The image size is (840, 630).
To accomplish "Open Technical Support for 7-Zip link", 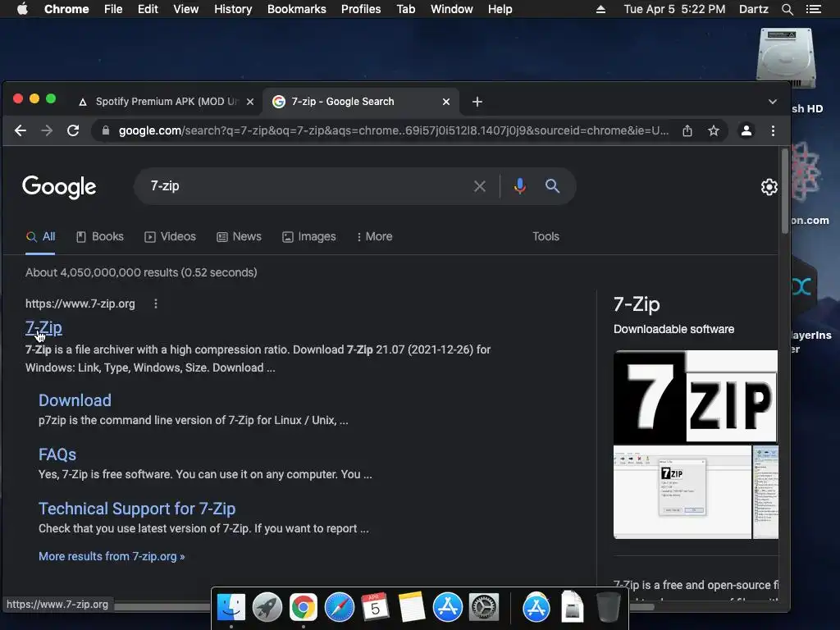I will [137, 509].
